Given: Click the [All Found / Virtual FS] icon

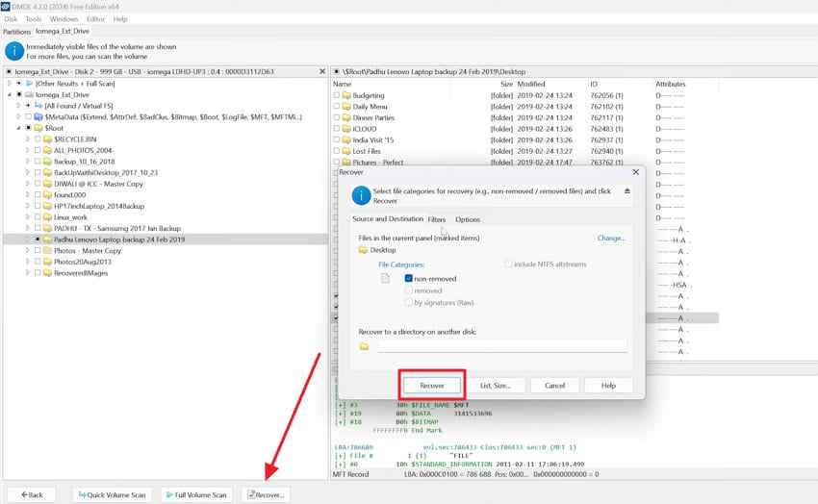Looking at the screenshot, I should 38,106.
